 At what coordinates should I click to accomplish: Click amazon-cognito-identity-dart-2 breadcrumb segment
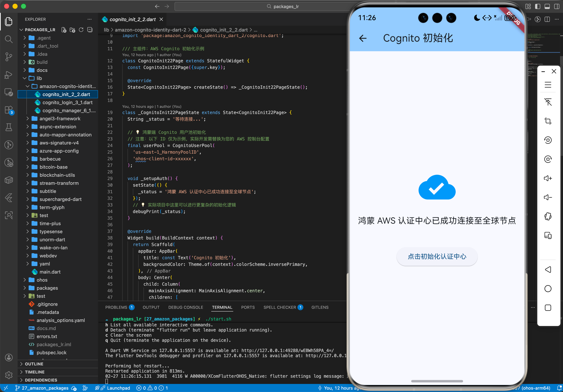(150, 30)
